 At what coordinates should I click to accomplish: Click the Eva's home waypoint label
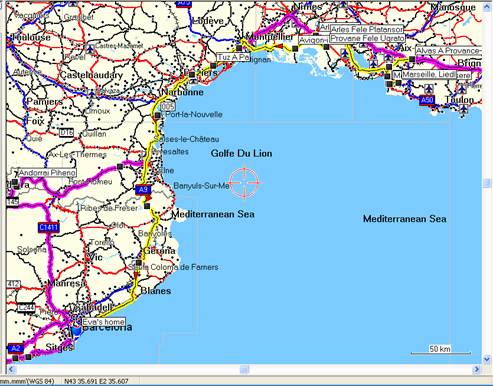pyautogui.click(x=103, y=322)
